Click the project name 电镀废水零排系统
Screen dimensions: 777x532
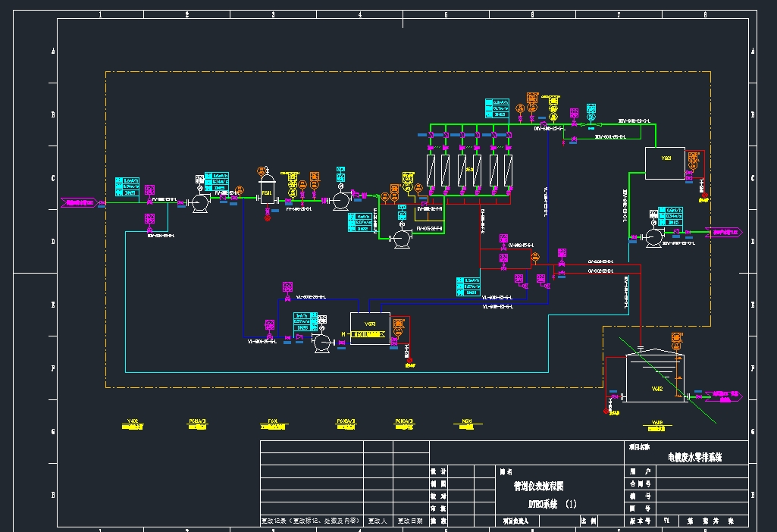[694, 457]
